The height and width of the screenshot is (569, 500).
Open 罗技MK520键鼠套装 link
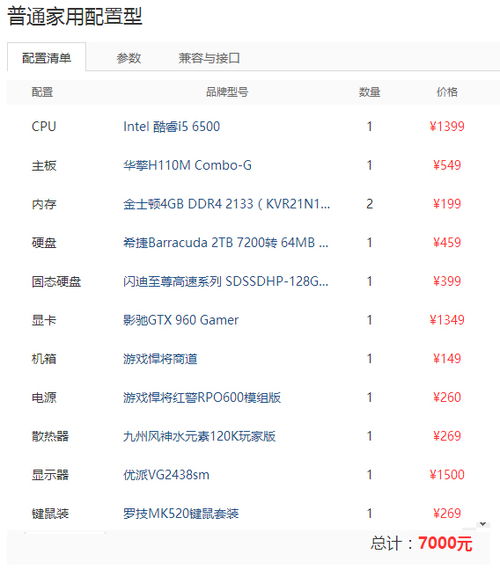(181, 513)
